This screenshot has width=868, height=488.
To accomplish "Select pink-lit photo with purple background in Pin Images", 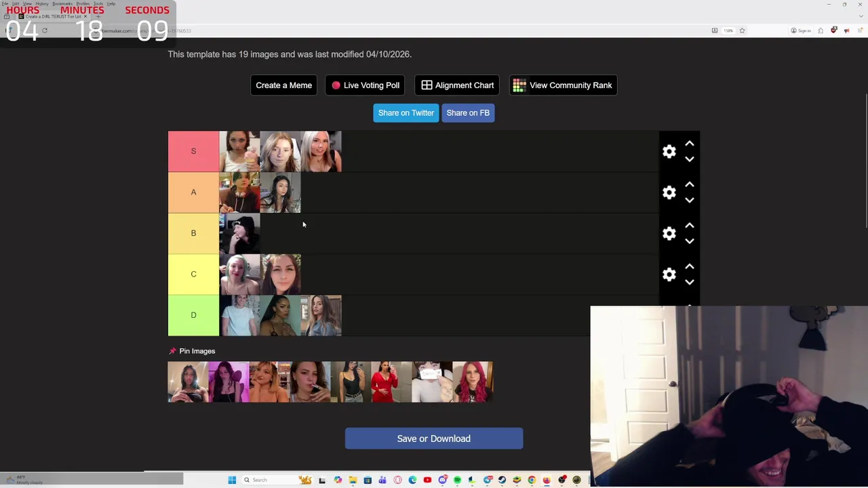I will pyautogui.click(x=229, y=382).
